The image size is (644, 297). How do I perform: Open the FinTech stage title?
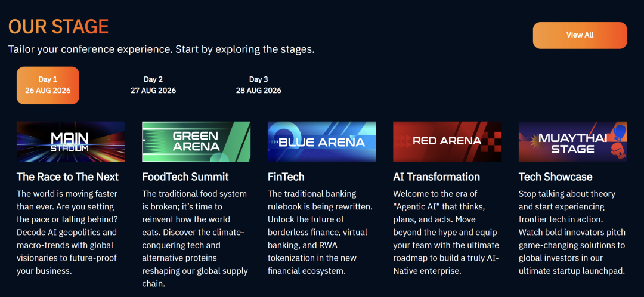(286, 177)
